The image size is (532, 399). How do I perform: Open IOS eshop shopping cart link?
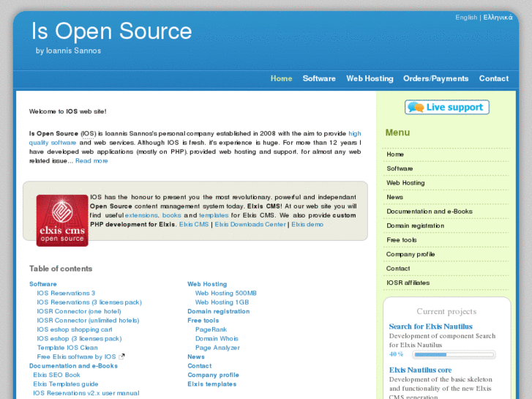[x=75, y=329]
